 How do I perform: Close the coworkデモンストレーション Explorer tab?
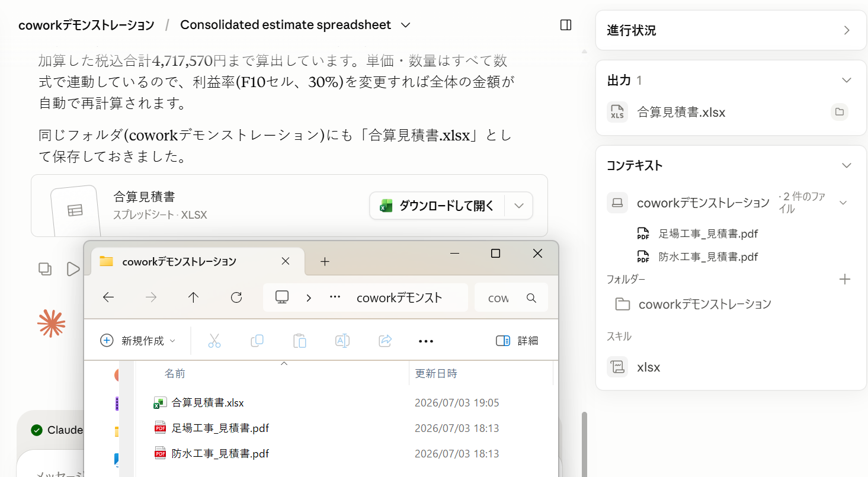[285, 261]
